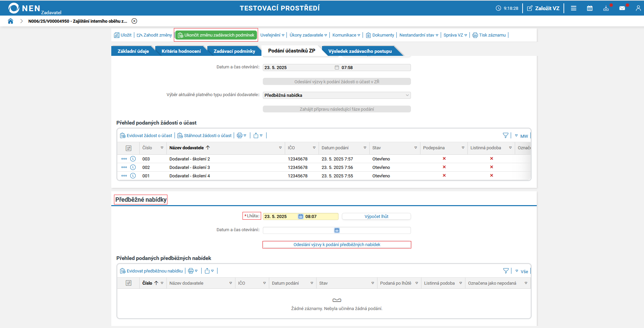
Task: Open column settings in předběžných nabídek table
Action: pyautogui.click(x=129, y=283)
